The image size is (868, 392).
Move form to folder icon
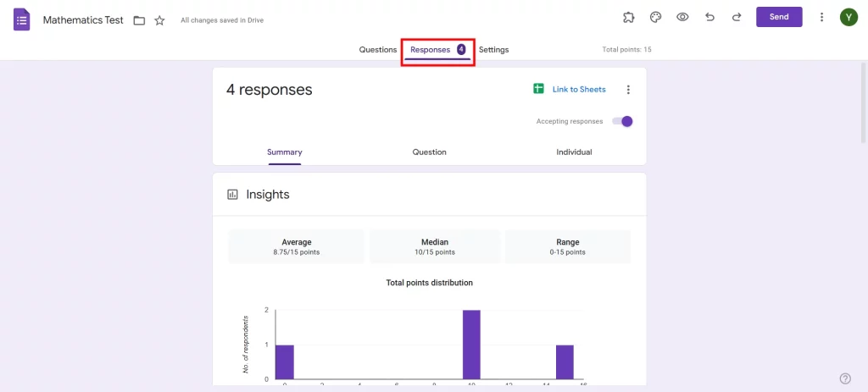[139, 20]
